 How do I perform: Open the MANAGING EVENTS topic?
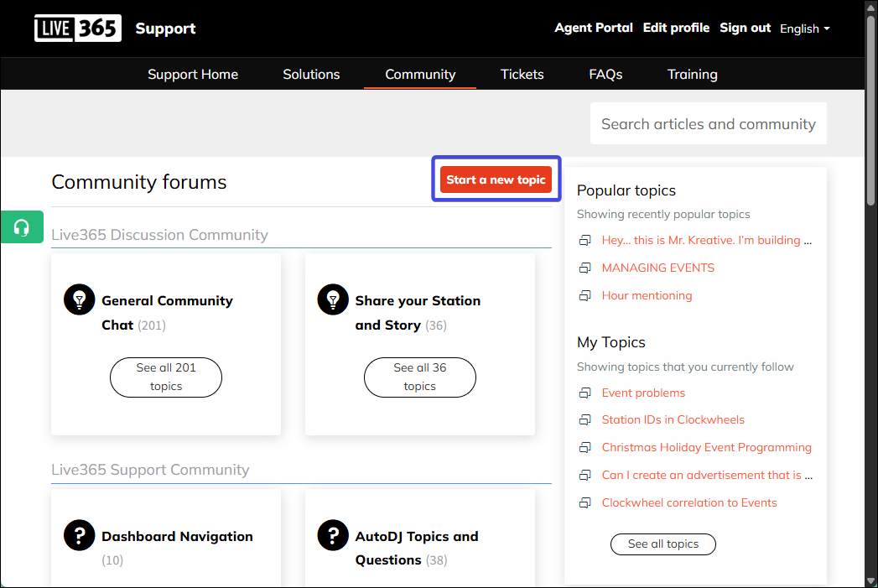pos(658,268)
